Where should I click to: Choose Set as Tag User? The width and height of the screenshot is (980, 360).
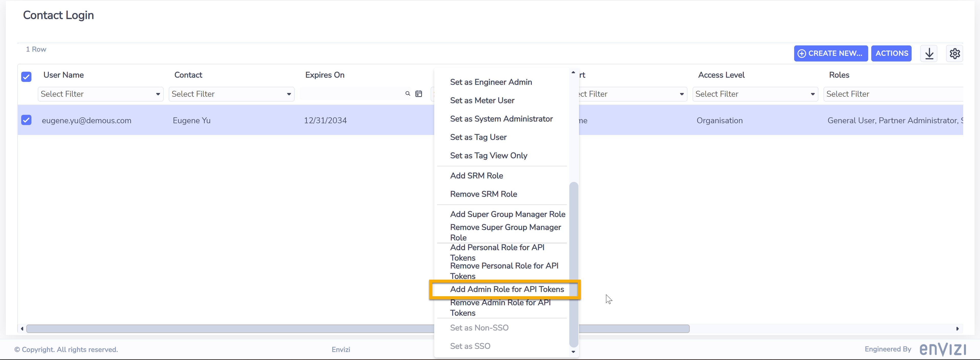pos(478,137)
